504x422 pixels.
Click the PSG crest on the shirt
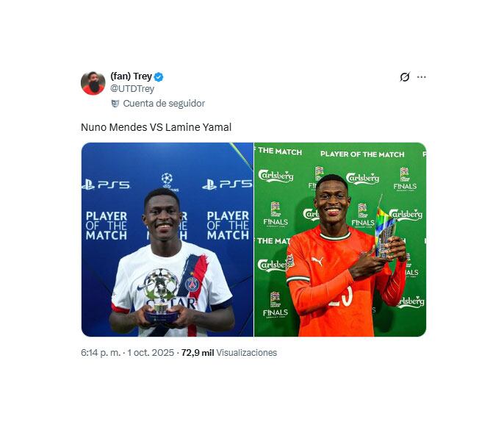click(x=192, y=285)
